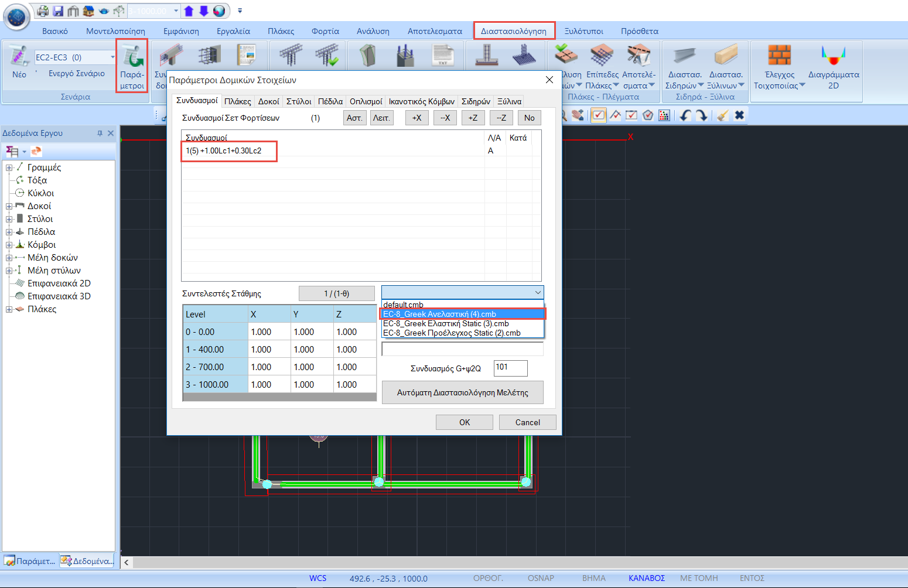Click the horizontal scrollbar left arrow below canvas
This screenshot has width=908, height=588.
point(127,562)
